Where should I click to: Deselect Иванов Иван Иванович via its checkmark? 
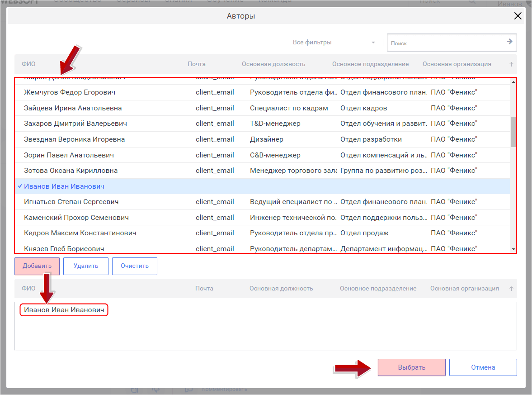tap(19, 186)
